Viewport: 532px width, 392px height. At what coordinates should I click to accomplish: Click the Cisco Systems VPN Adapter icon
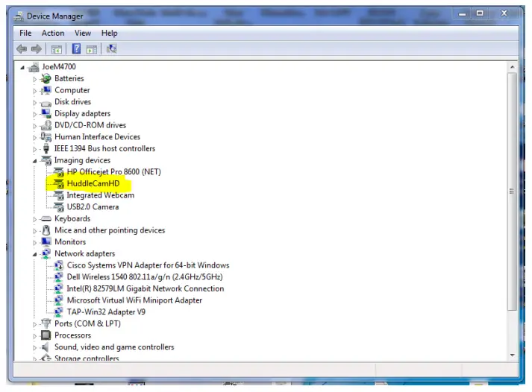tap(58, 265)
